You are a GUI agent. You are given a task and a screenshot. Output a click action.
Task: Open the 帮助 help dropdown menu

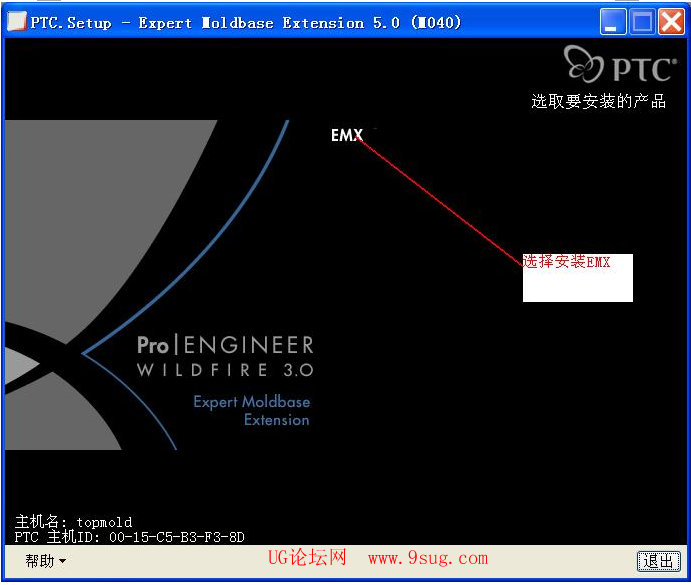(45, 561)
